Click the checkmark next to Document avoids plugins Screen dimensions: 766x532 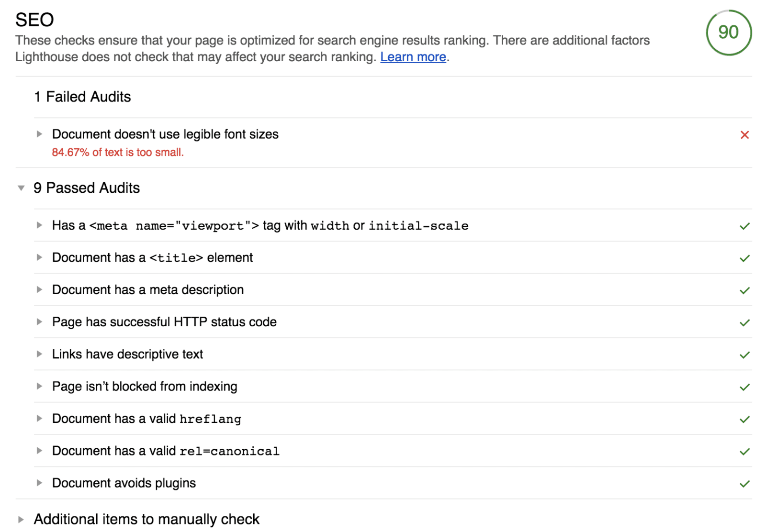(x=744, y=484)
